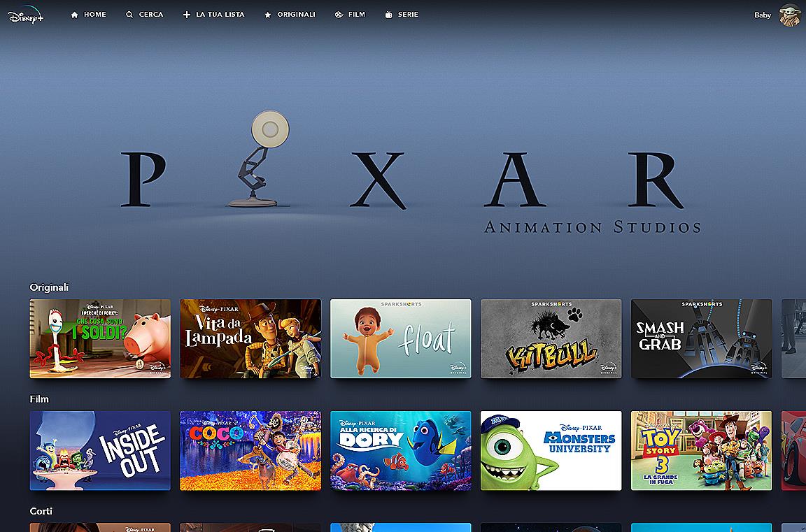Open Monsters University movie
Viewport: 806px width, 532px height.
point(551,450)
